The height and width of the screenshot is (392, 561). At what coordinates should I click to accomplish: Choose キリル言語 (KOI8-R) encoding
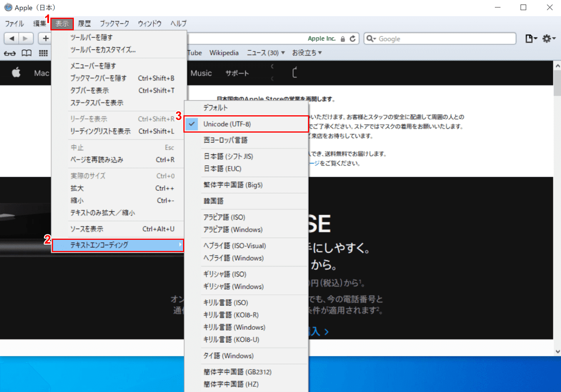pyautogui.click(x=246, y=315)
